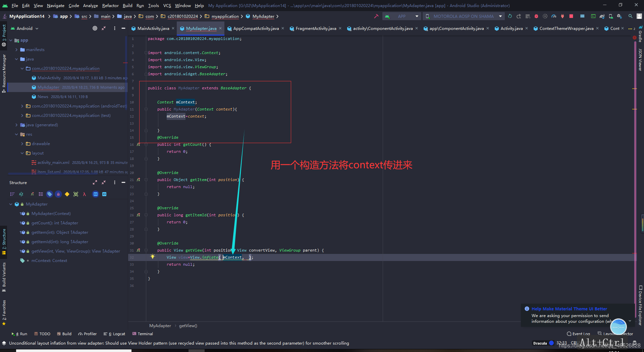
Task: Open the Logcat tool window
Action: (x=114, y=334)
